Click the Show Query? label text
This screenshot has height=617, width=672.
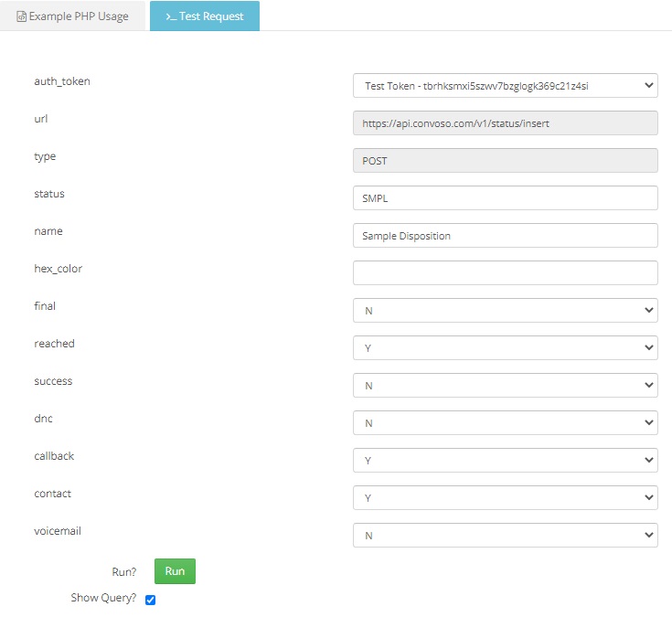click(103, 599)
